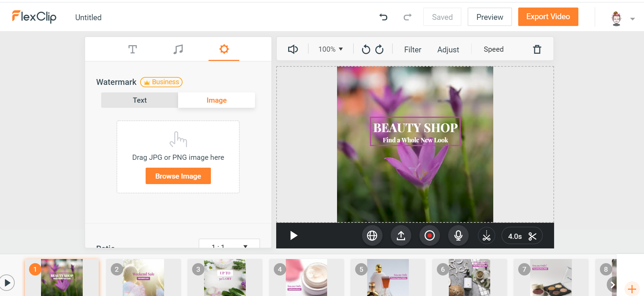
Task: Start screen recording with record icon
Action: [x=430, y=236]
